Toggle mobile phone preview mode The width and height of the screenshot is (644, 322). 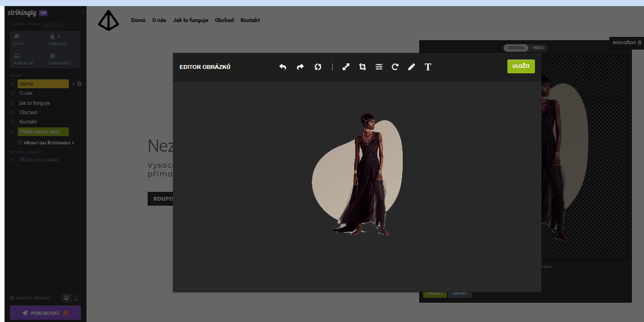point(77,298)
